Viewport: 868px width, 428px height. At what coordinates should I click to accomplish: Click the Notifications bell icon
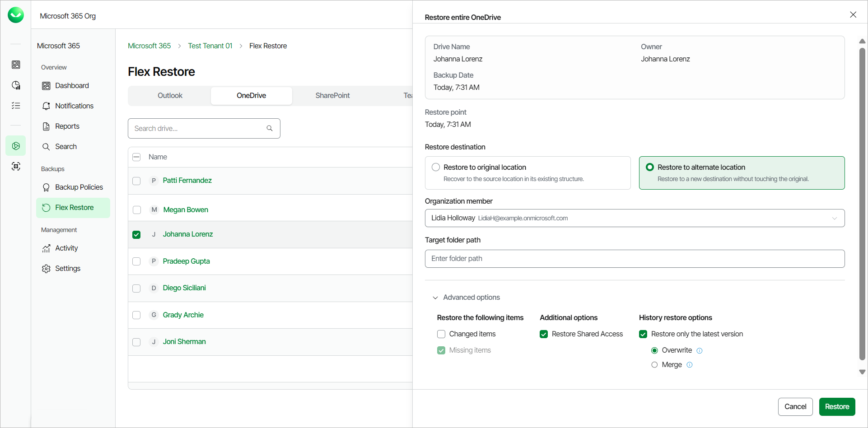[x=46, y=106]
